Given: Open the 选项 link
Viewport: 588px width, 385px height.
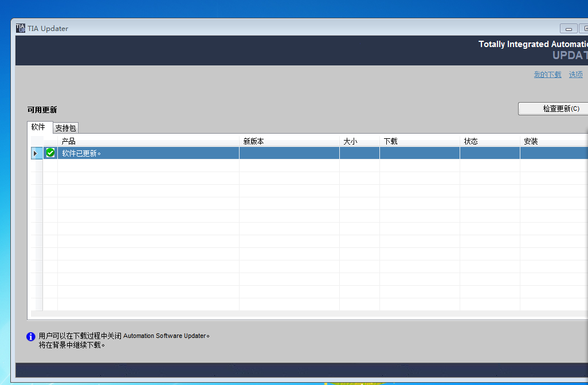Looking at the screenshot, I should coord(575,75).
